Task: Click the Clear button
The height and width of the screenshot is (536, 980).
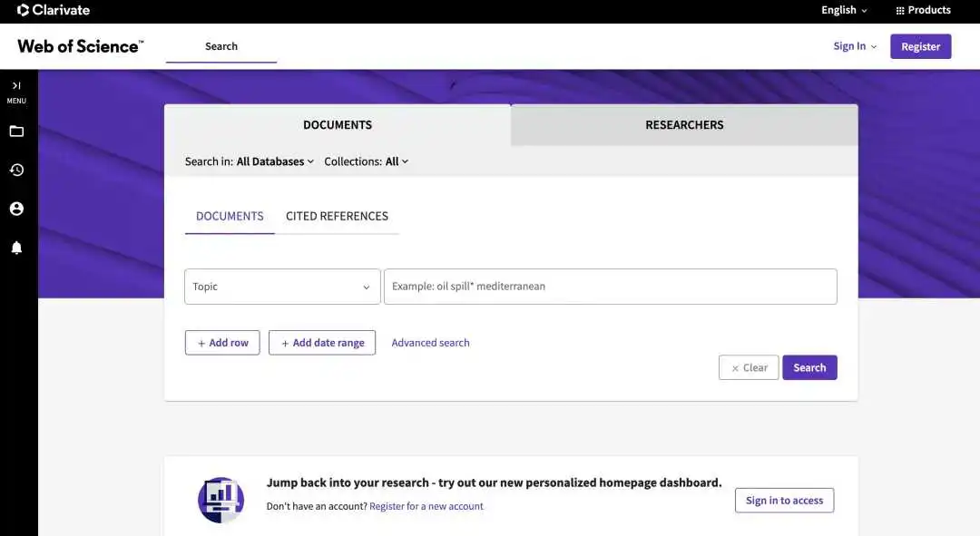Action: 749,367
